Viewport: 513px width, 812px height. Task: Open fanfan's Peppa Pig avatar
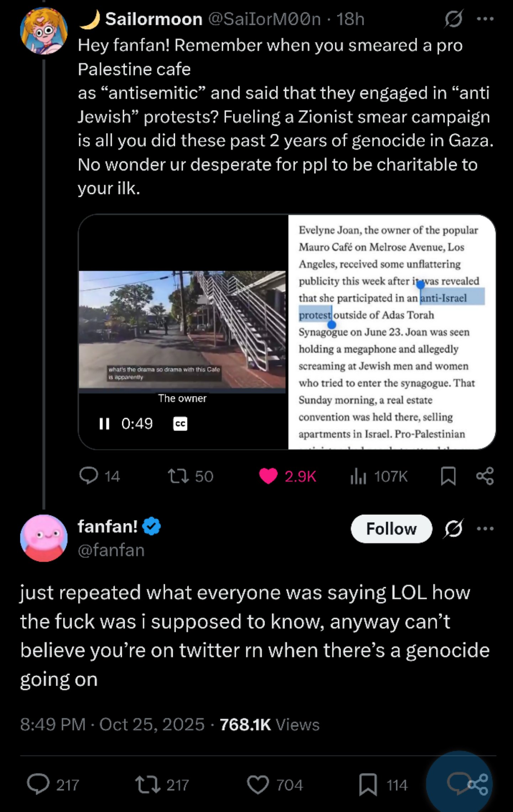pos(44,538)
